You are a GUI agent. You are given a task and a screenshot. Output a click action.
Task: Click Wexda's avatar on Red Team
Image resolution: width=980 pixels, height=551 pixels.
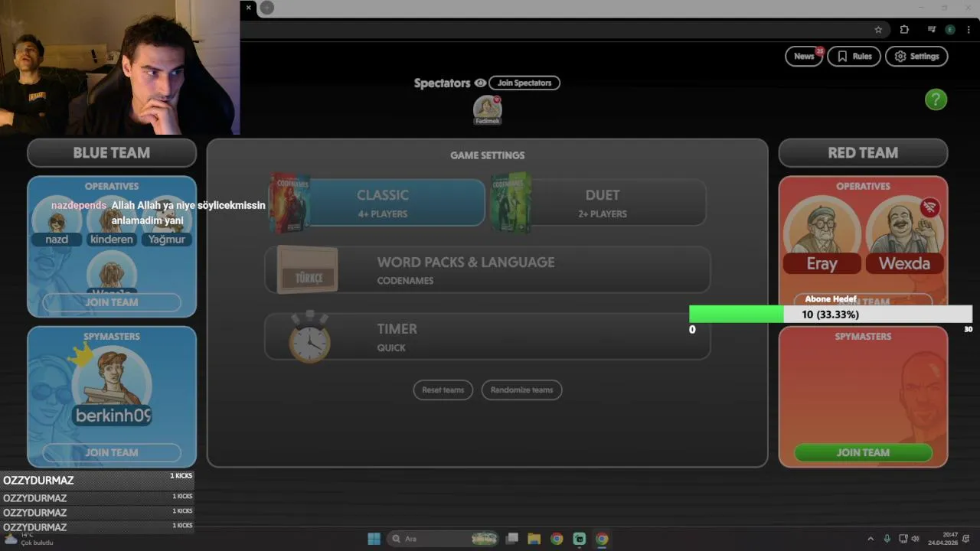coord(904,225)
